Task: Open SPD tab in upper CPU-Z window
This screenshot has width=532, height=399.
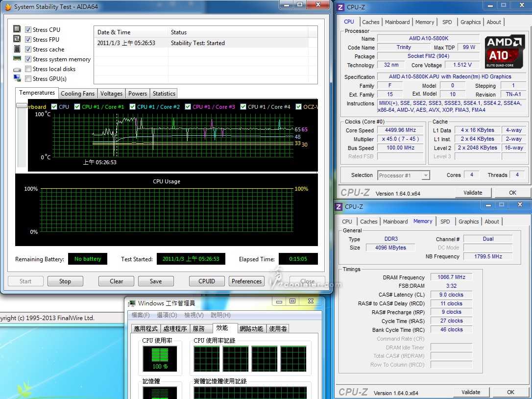Action: point(447,22)
